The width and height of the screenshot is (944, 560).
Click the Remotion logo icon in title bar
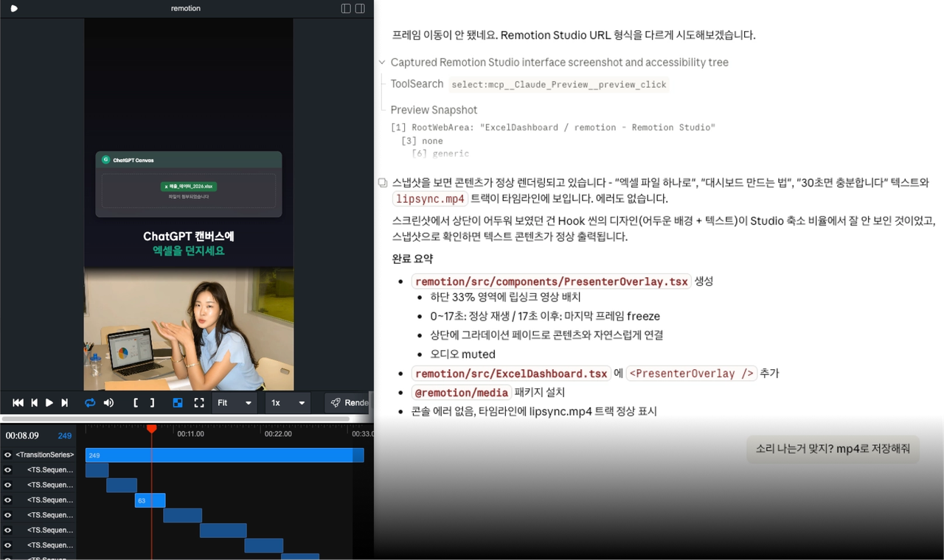pos(13,9)
